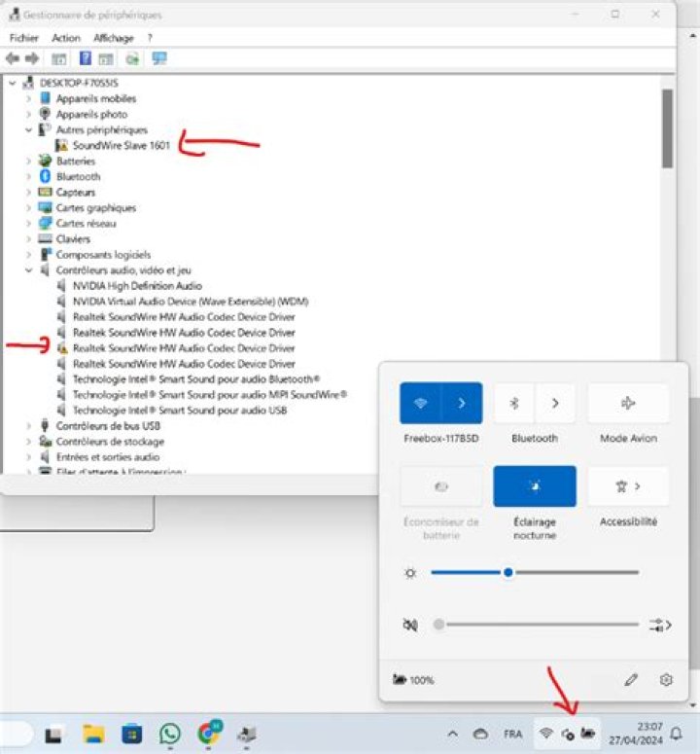Screen dimensions: 700x754
Task: Click the FRA language indicator
Action: (x=512, y=734)
